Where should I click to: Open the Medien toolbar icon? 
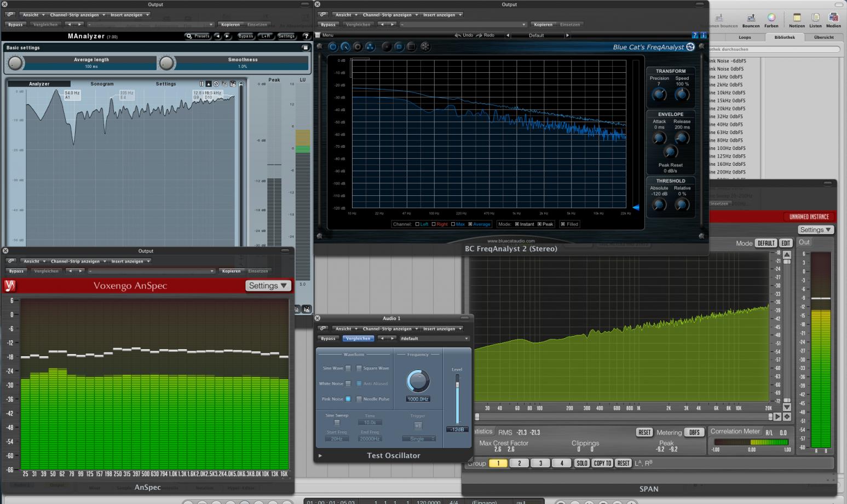[x=833, y=20]
